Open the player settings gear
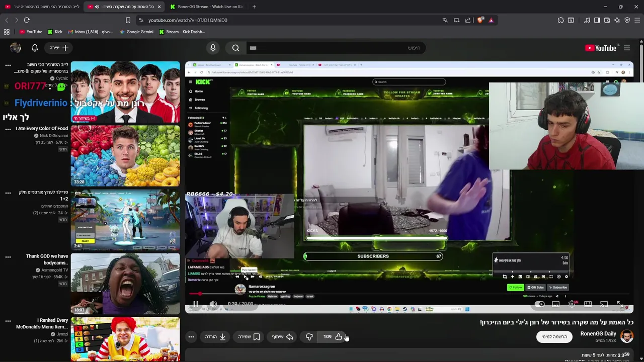This screenshot has width=644, height=362. point(572,304)
